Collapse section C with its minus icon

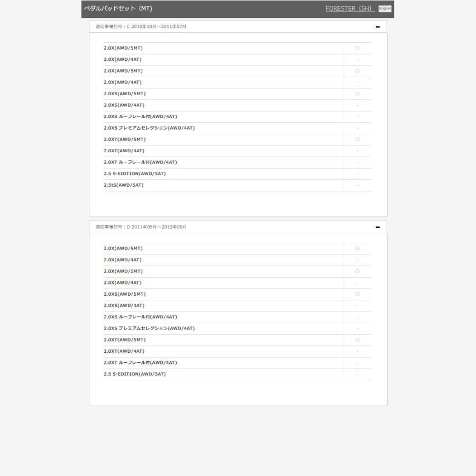point(378,27)
